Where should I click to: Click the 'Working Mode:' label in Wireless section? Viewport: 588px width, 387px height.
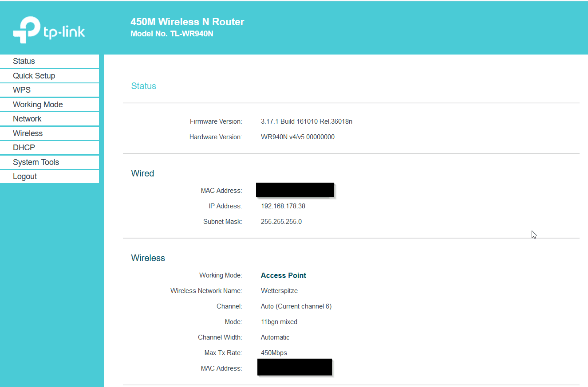[x=221, y=275]
